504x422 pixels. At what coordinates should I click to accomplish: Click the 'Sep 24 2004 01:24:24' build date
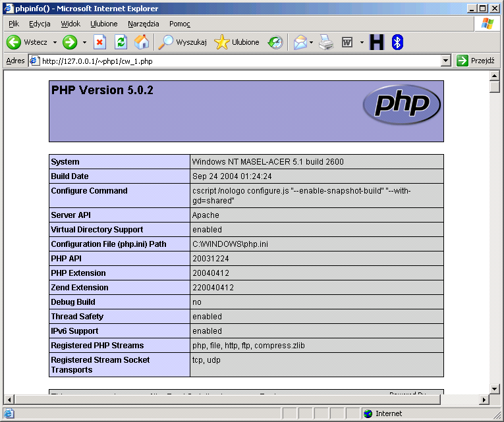(x=232, y=176)
